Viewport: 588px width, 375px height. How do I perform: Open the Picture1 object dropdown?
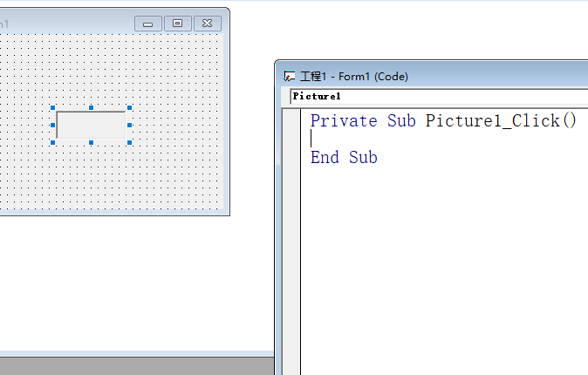click(436, 96)
